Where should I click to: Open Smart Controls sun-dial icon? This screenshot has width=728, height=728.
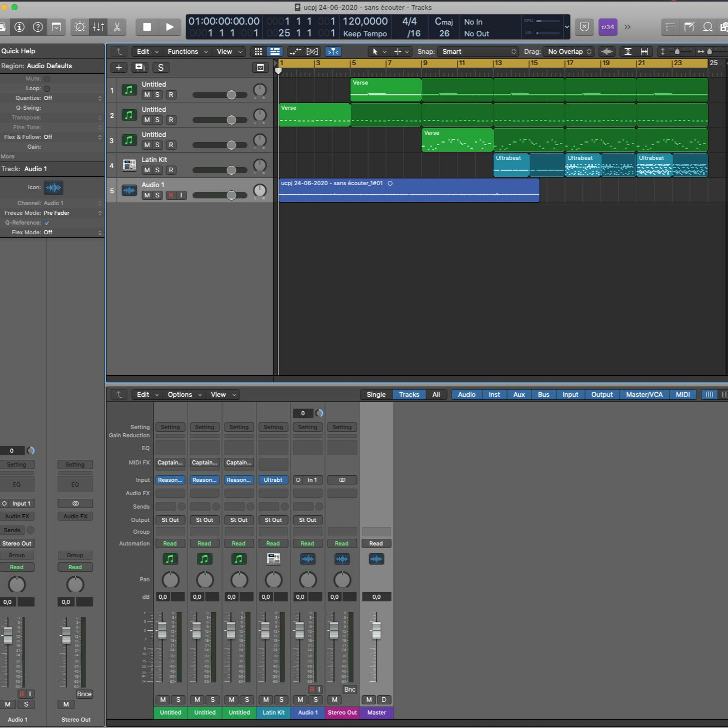click(80, 27)
